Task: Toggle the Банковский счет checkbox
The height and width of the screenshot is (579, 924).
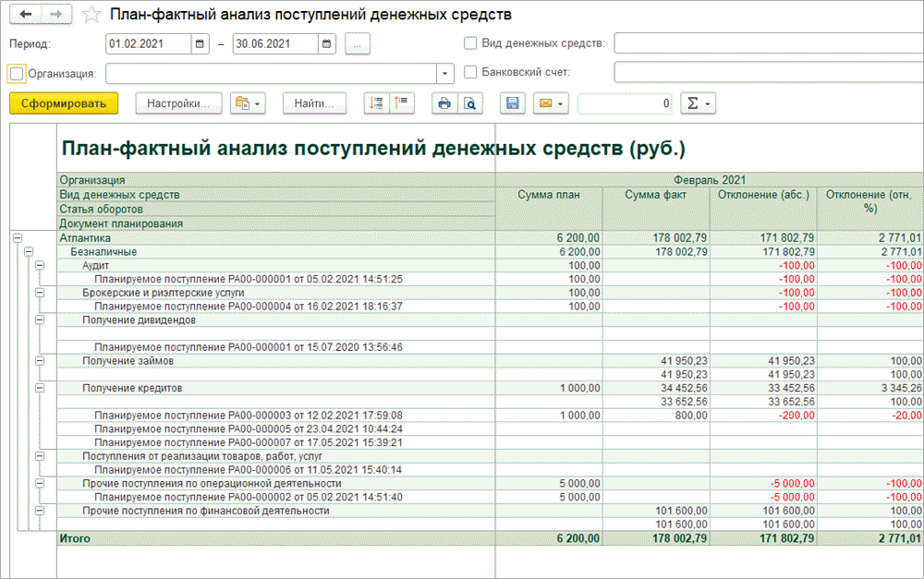Action: (470, 72)
